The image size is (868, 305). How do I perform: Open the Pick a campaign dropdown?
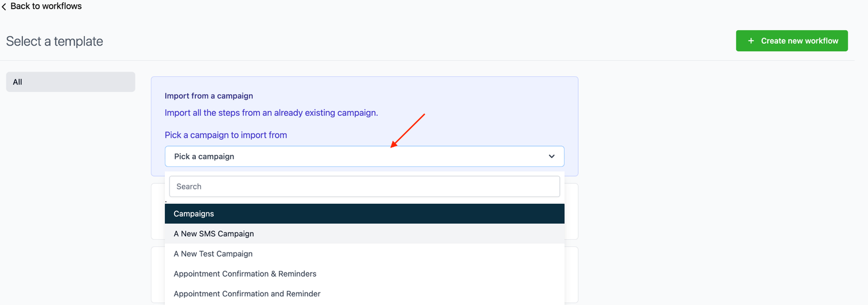[358, 157]
